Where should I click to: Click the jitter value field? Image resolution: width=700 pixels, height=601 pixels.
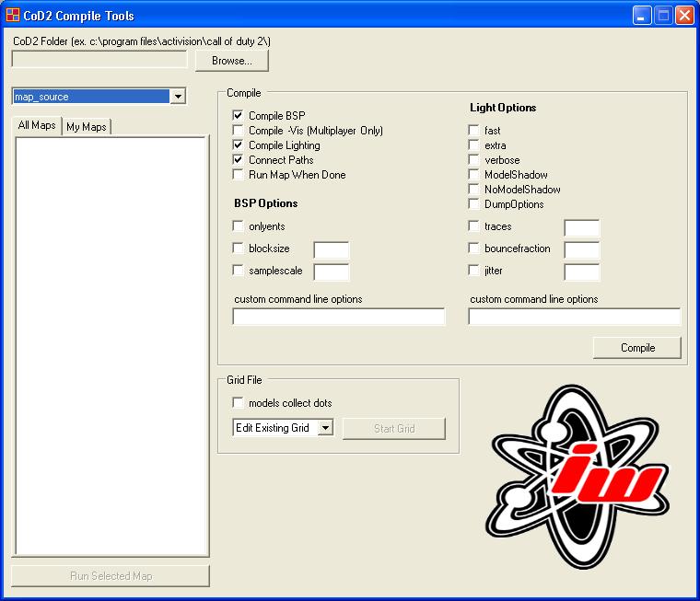point(582,272)
